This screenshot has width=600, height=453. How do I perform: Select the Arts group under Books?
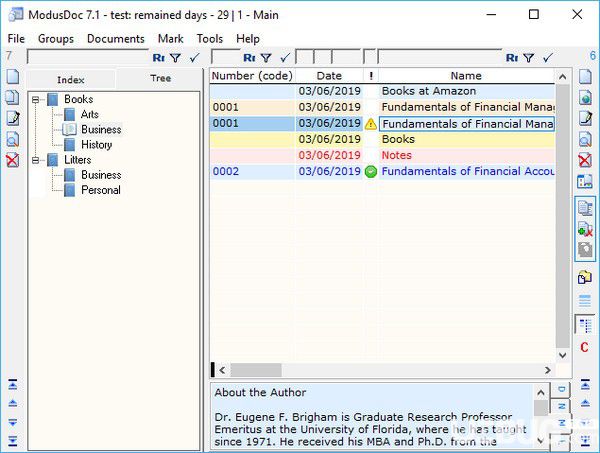click(90, 114)
